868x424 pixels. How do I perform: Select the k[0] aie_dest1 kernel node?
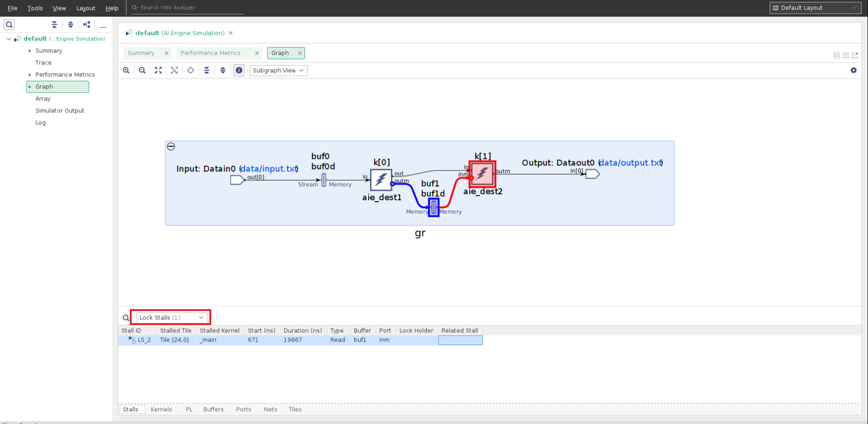(x=381, y=180)
